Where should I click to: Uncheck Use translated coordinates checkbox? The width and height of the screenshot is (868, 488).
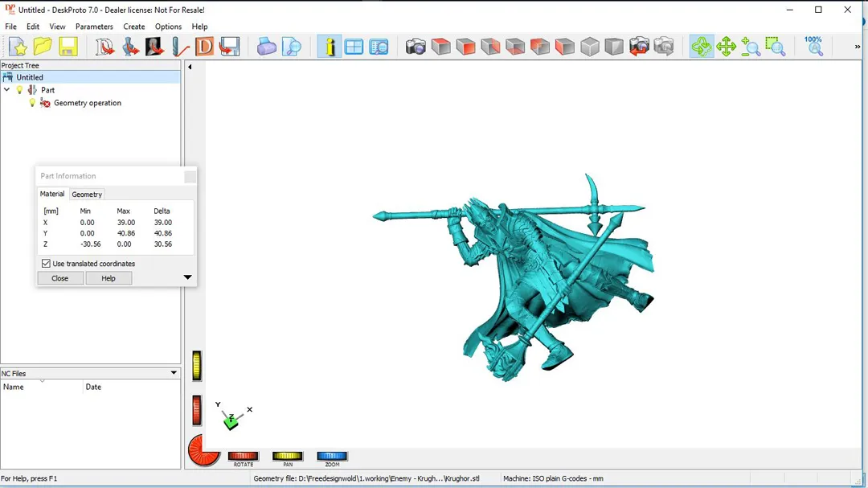46,264
